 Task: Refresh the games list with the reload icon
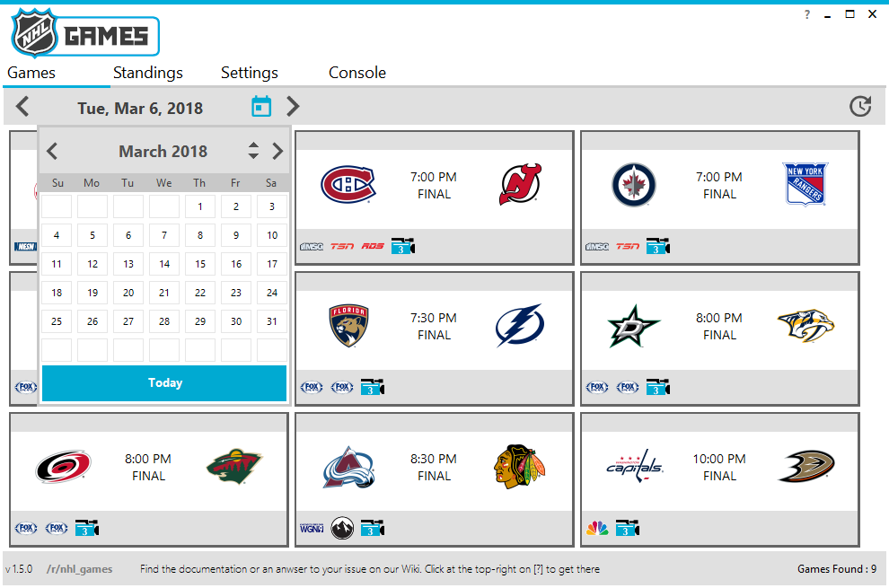(861, 106)
